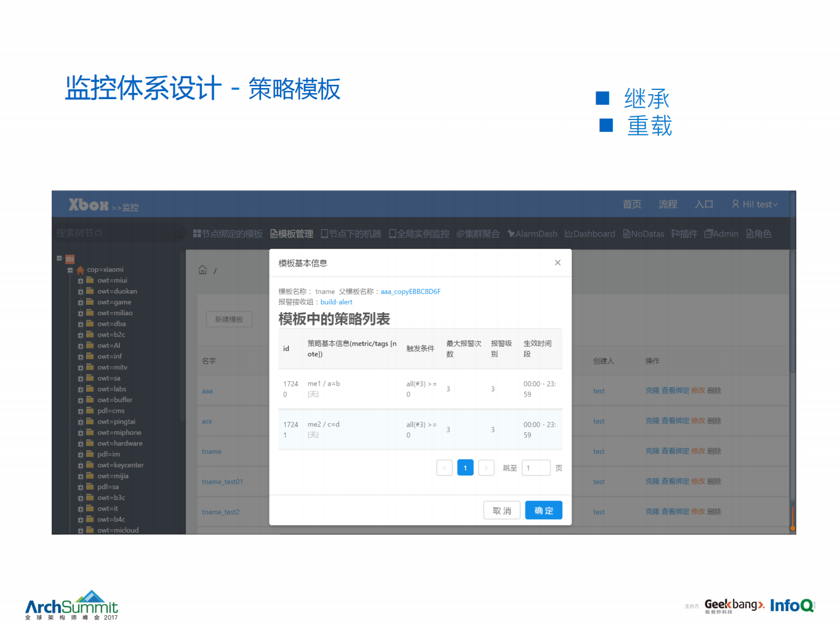Image resolution: width=840 pixels, height=630 pixels.
Task: Click page 1 in the dialog pagination
Action: [465, 467]
